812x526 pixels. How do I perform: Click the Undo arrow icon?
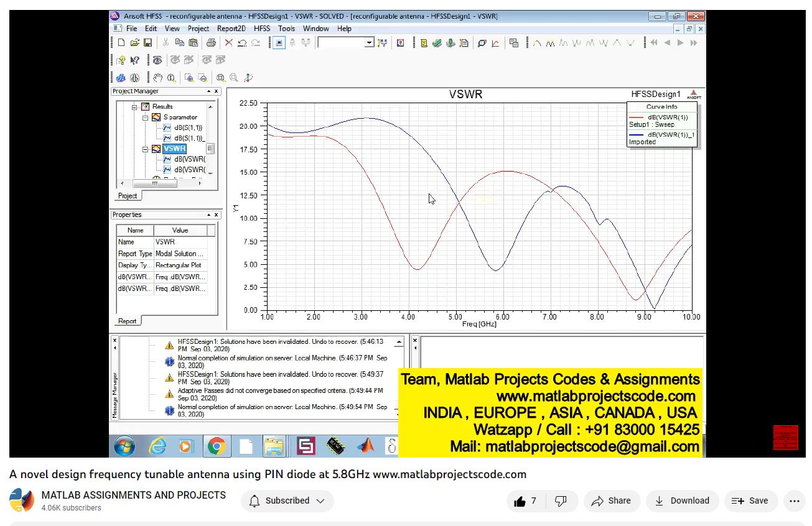tap(242, 43)
